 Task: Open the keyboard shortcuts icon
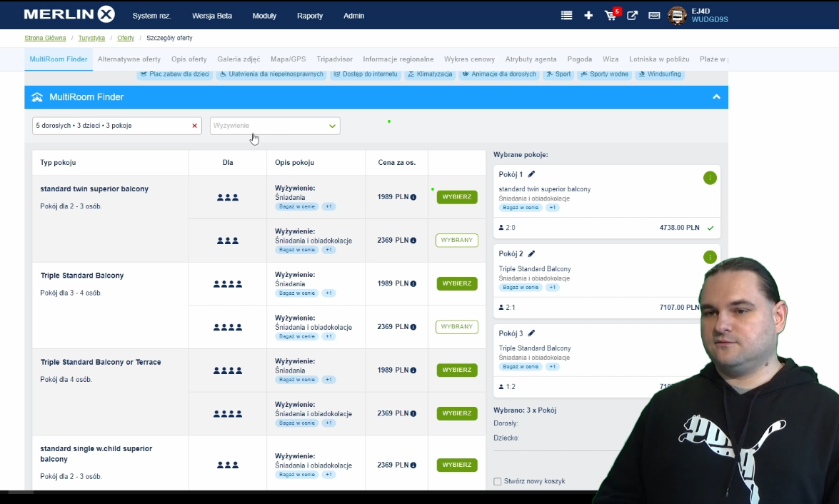coord(654,16)
